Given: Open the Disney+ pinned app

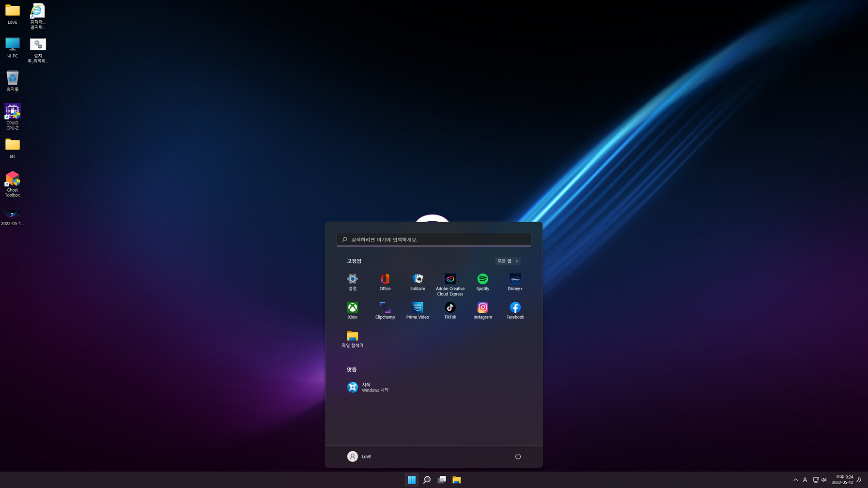Looking at the screenshot, I should point(515,282).
